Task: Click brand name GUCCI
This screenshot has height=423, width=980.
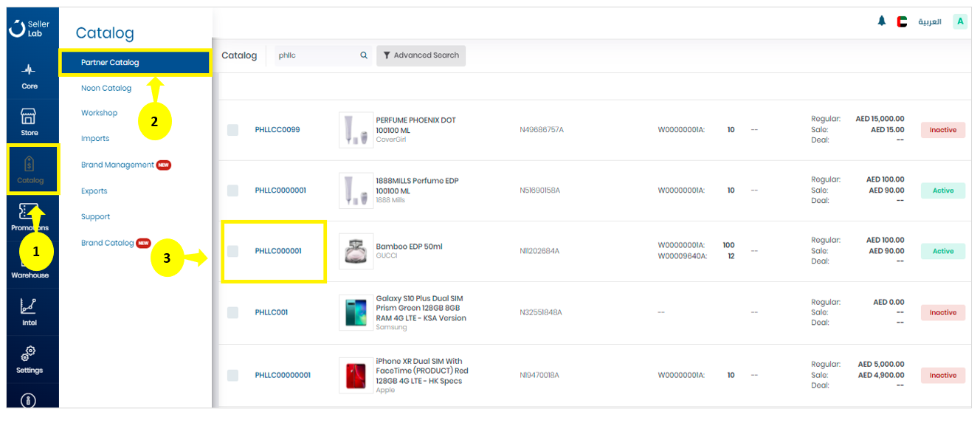Action: 387,255
